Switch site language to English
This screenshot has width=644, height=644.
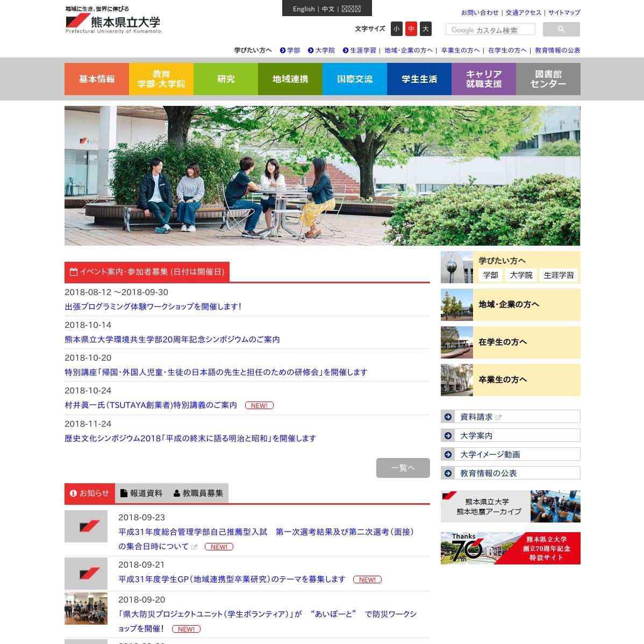point(304,9)
